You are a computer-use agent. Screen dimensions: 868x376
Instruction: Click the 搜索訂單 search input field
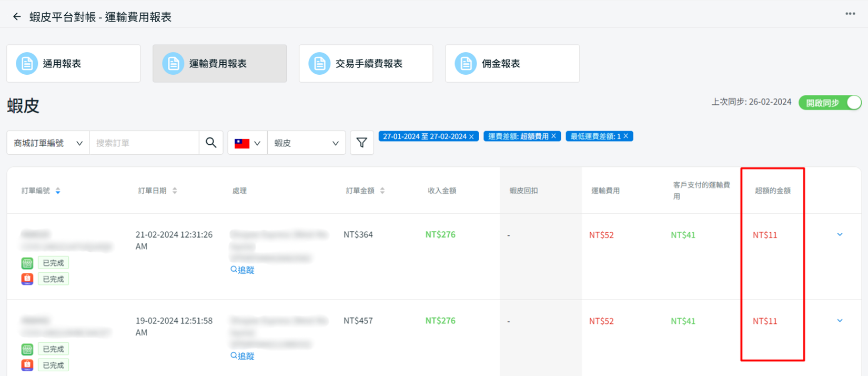(x=144, y=143)
